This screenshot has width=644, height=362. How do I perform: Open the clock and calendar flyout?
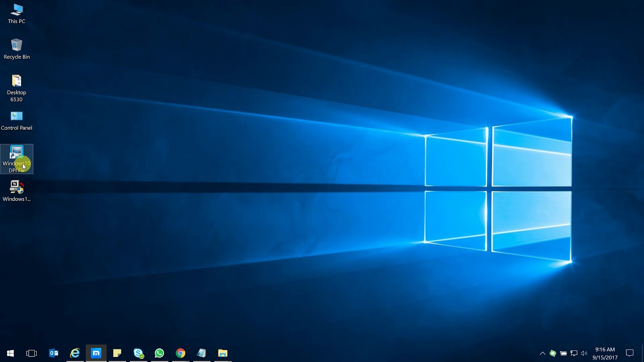pos(605,353)
